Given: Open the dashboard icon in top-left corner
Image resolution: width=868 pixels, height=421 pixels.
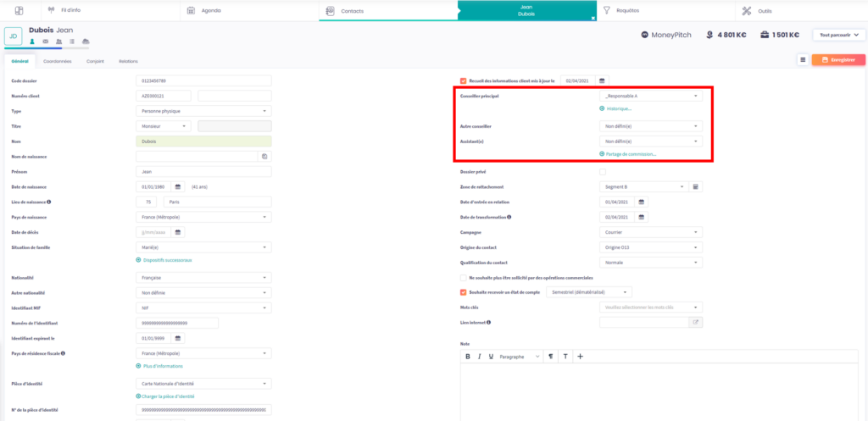Looking at the screenshot, I should 19,10.
